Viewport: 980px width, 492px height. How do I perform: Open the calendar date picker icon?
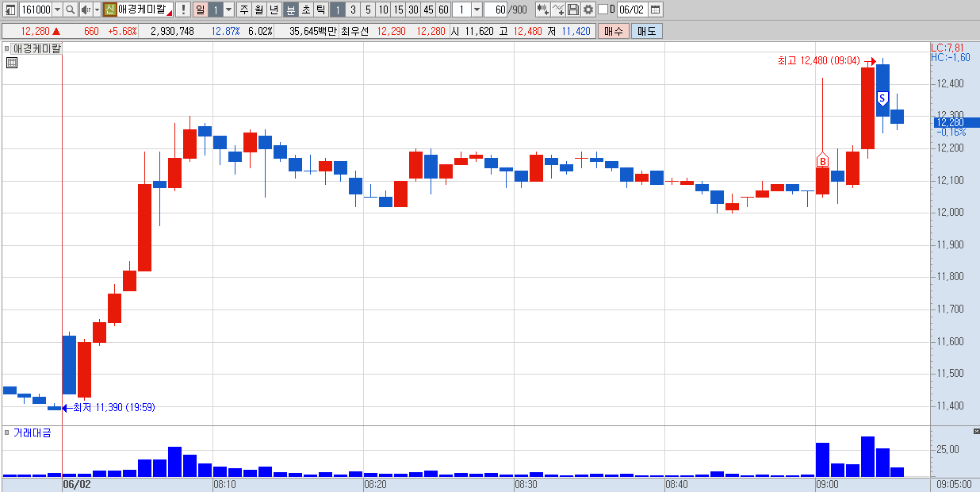point(655,10)
